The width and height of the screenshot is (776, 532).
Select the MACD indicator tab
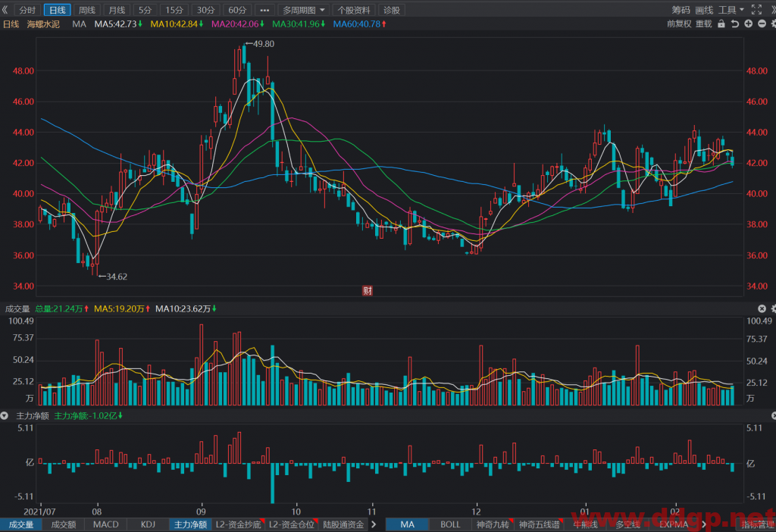pyautogui.click(x=106, y=524)
